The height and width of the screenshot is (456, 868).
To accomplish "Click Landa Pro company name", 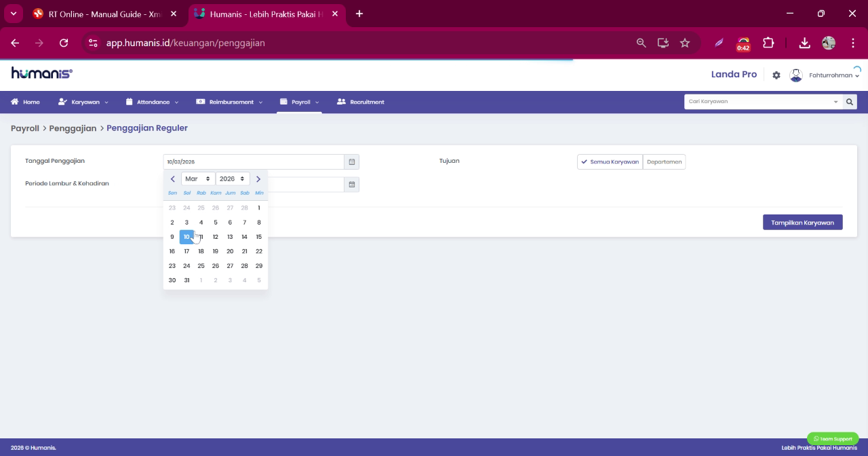I will [x=734, y=75].
